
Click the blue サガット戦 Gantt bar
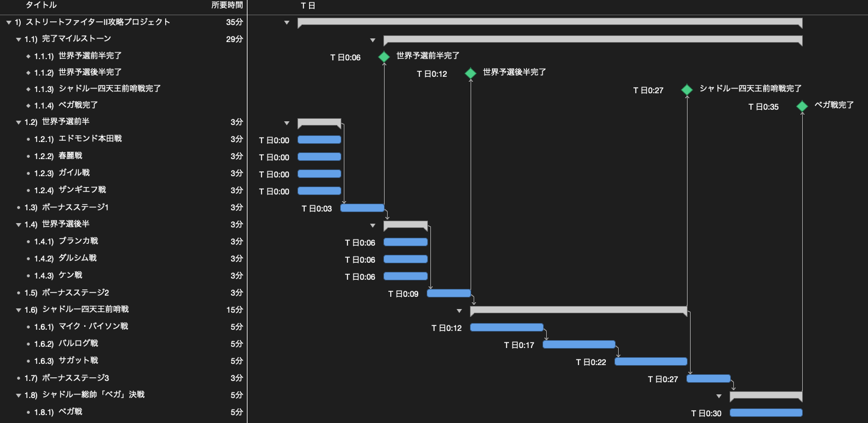pyautogui.click(x=651, y=361)
